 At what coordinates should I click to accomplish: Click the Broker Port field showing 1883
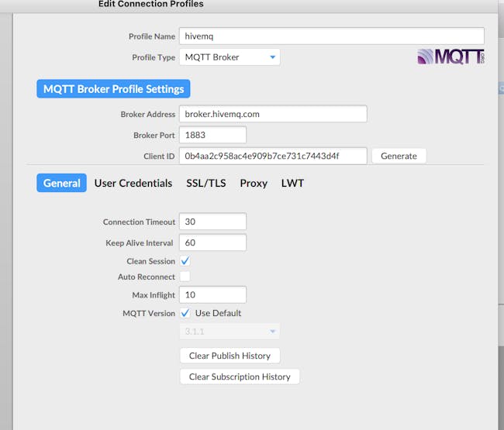pyautogui.click(x=212, y=135)
